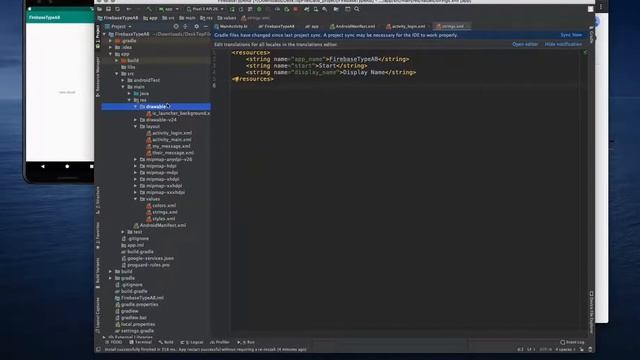The image size is (640, 360).
Task: Click the Android home button in emulator
Action: (x=67, y=167)
